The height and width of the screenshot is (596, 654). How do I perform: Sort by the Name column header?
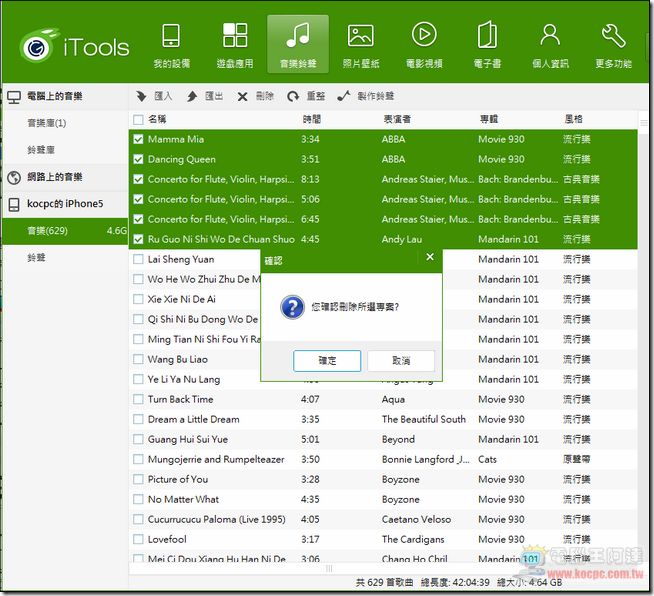click(x=157, y=119)
